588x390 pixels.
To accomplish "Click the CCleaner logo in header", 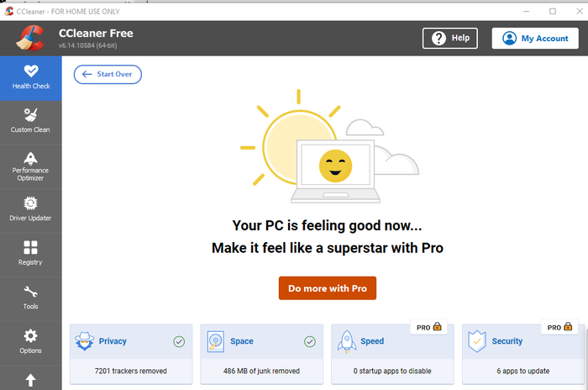I will pos(31,38).
